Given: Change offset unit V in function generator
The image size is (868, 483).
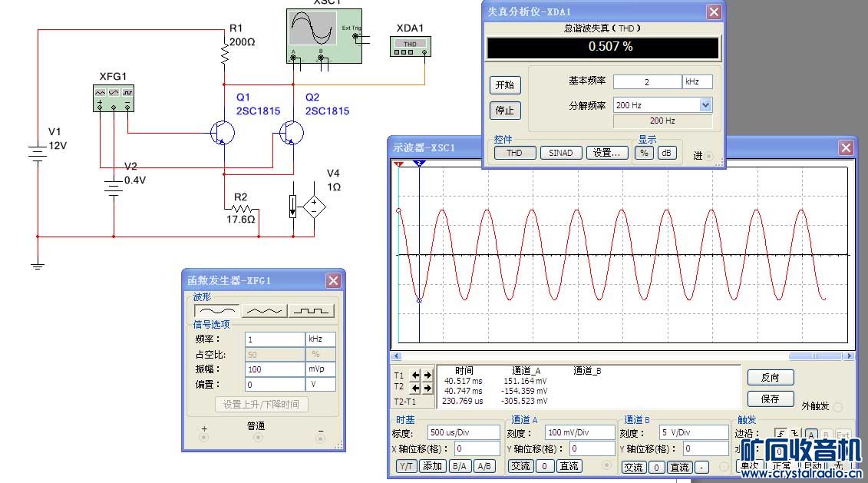Looking at the screenshot, I should point(320,384).
